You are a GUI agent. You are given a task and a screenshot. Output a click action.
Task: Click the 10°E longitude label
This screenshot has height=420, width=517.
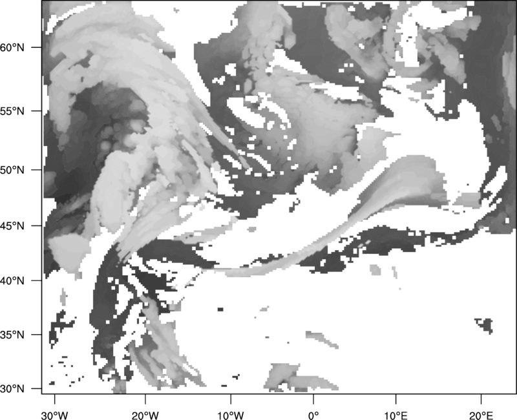click(x=396, y=415)
